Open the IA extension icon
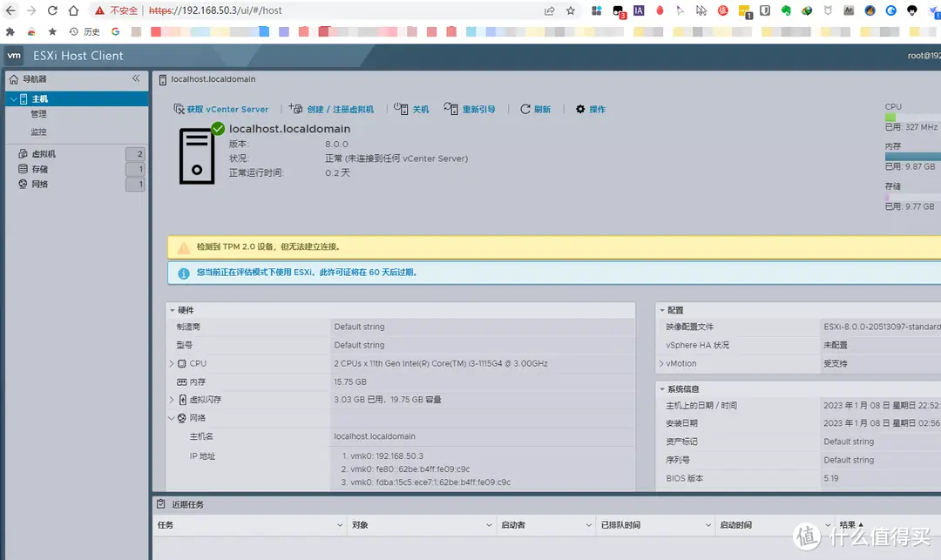Viewport: 941px width, 560px height. coord(640,10)
